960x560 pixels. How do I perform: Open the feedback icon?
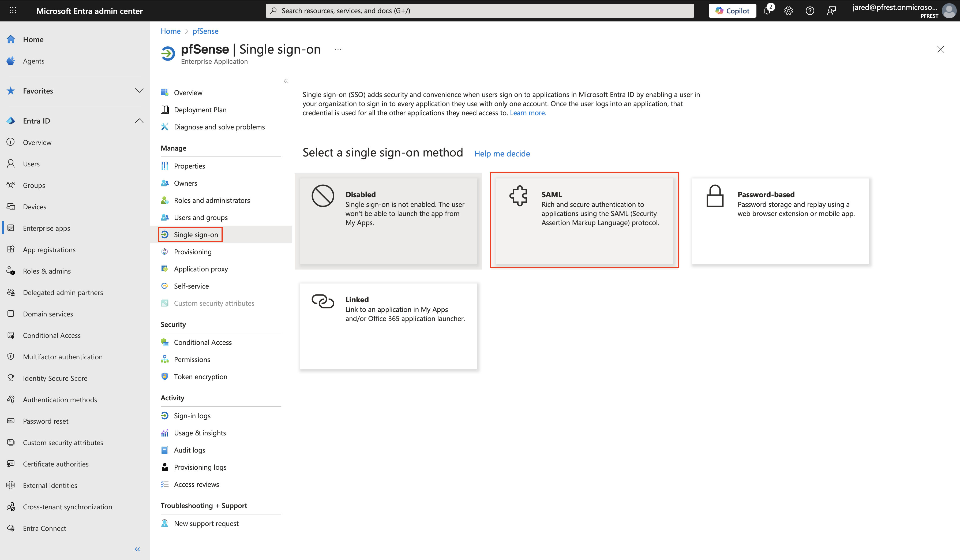pos(831,10)
